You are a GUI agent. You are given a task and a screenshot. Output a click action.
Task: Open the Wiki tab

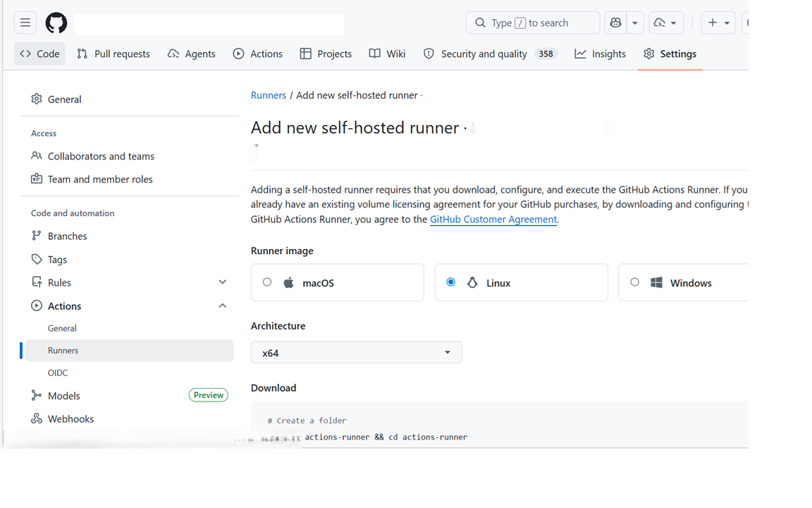point(388,54)
